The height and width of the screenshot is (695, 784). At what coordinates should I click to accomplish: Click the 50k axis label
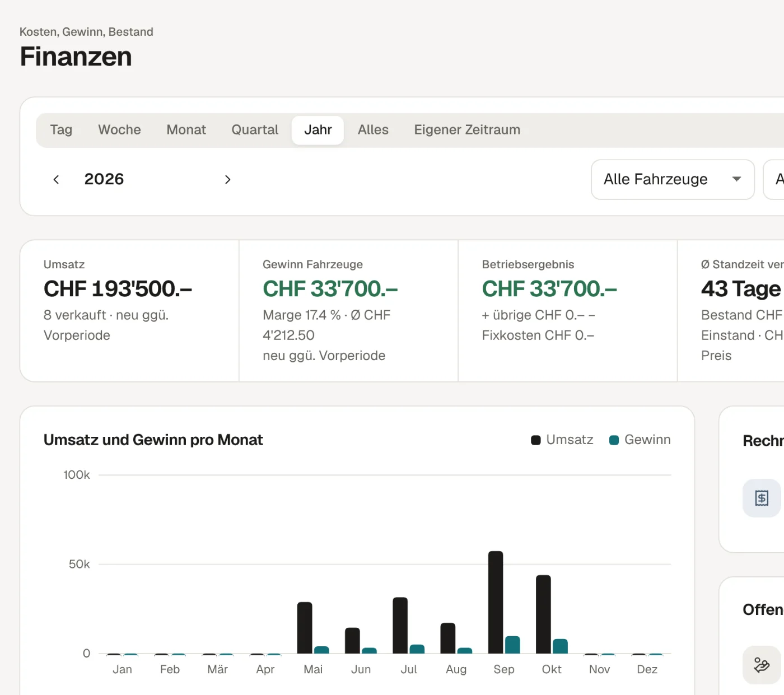[79, 564]
